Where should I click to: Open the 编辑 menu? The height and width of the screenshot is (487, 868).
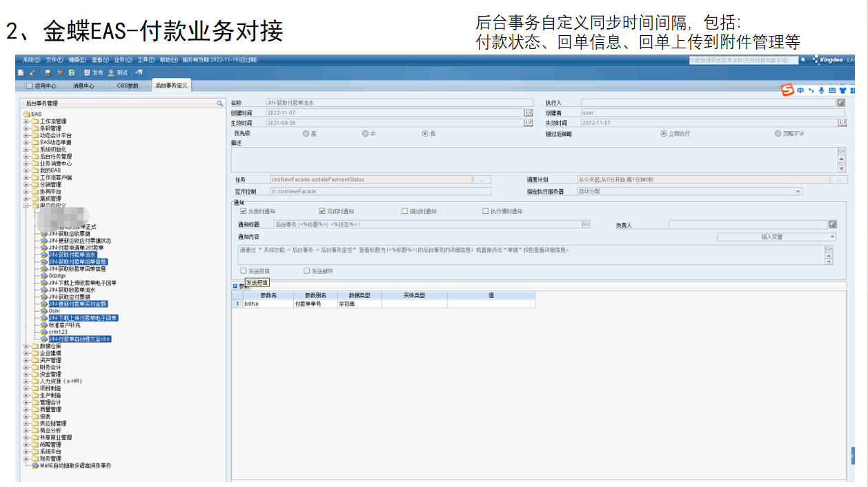click(77, 60)
